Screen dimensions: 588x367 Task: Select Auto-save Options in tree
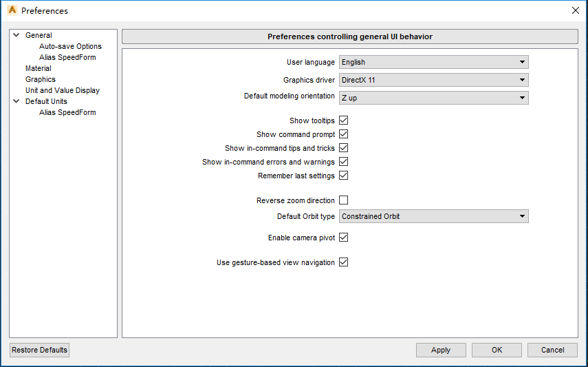pyautogui.click(x=70, y=46)
